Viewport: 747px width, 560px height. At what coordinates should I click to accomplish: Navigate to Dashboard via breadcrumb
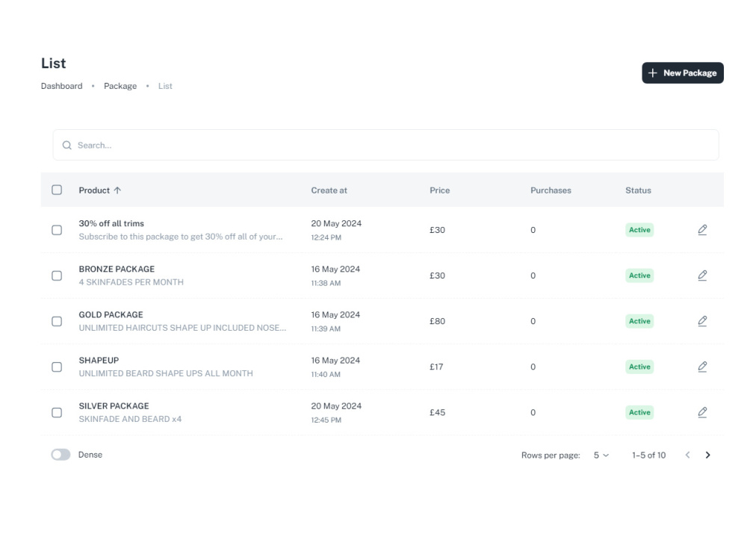point(61,86)
